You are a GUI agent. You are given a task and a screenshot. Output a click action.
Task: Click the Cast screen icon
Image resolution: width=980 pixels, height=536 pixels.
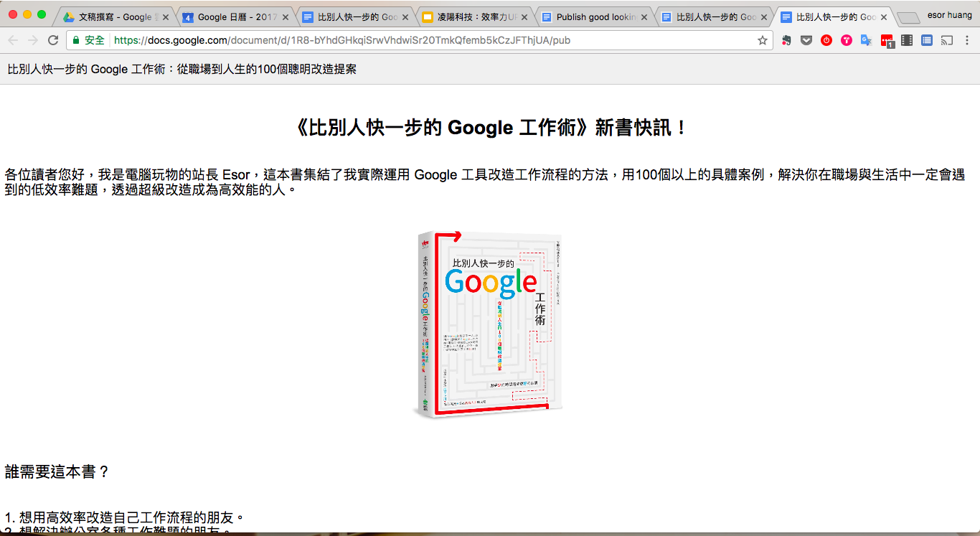pyautogui.click(x=947, y=40)
